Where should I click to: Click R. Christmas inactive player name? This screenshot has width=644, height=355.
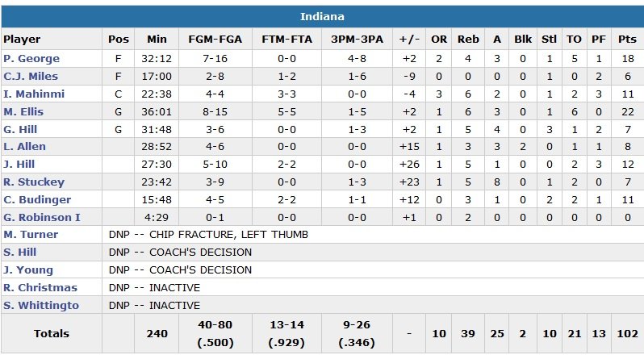(40, 288)
